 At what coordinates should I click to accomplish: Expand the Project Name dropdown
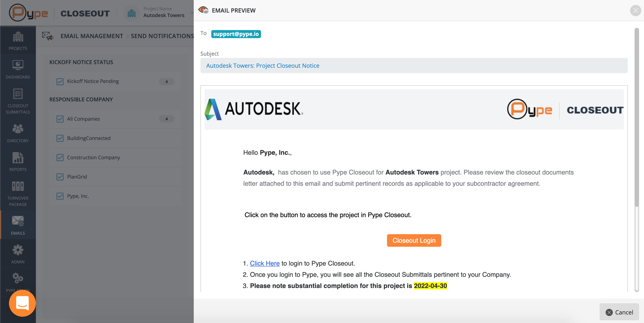(191, 13)
